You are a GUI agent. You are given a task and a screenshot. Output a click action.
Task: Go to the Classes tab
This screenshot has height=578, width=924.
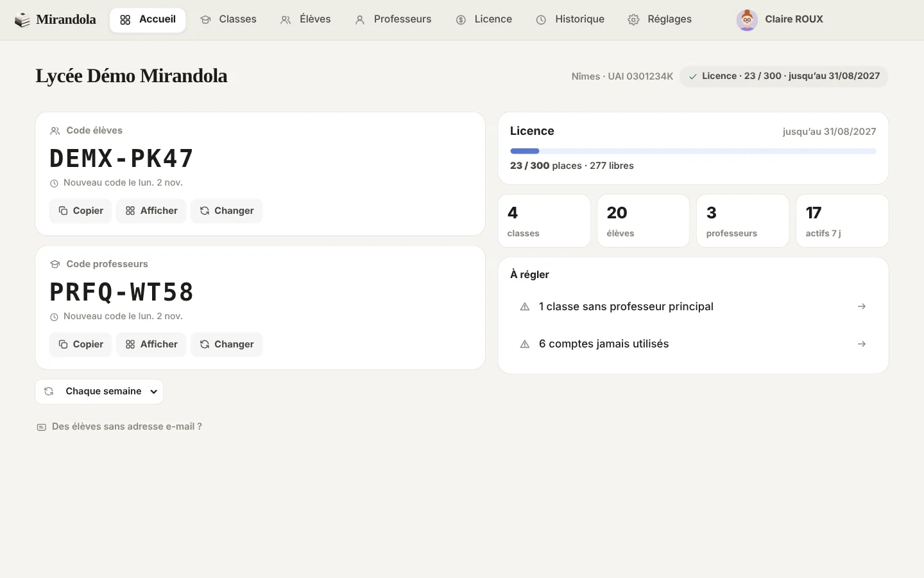(x=228, y=20)
